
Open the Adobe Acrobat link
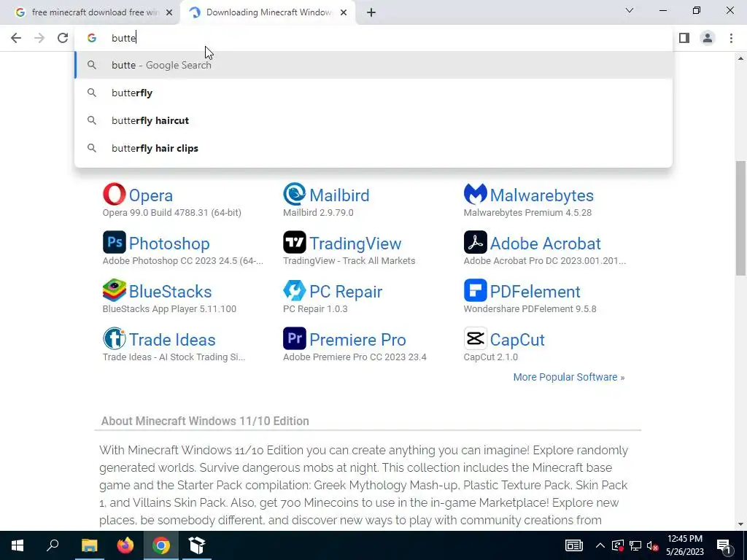545,244
